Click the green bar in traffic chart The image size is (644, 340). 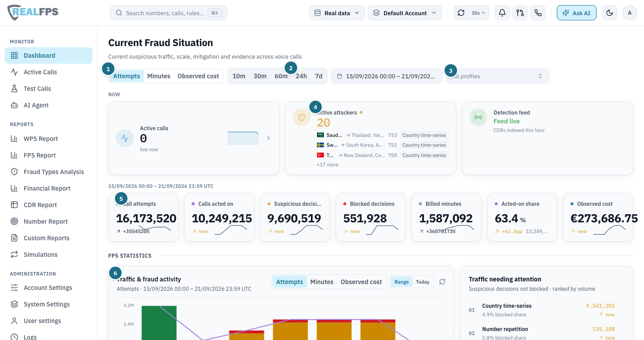pos(159,323)
